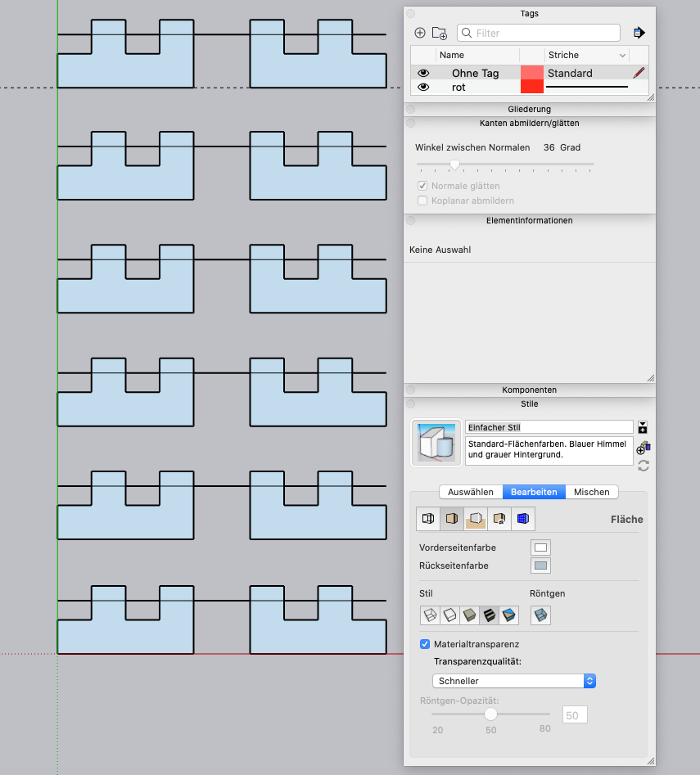Switch to the Mischen tab

pyautogui.click(x=591, y=492)
